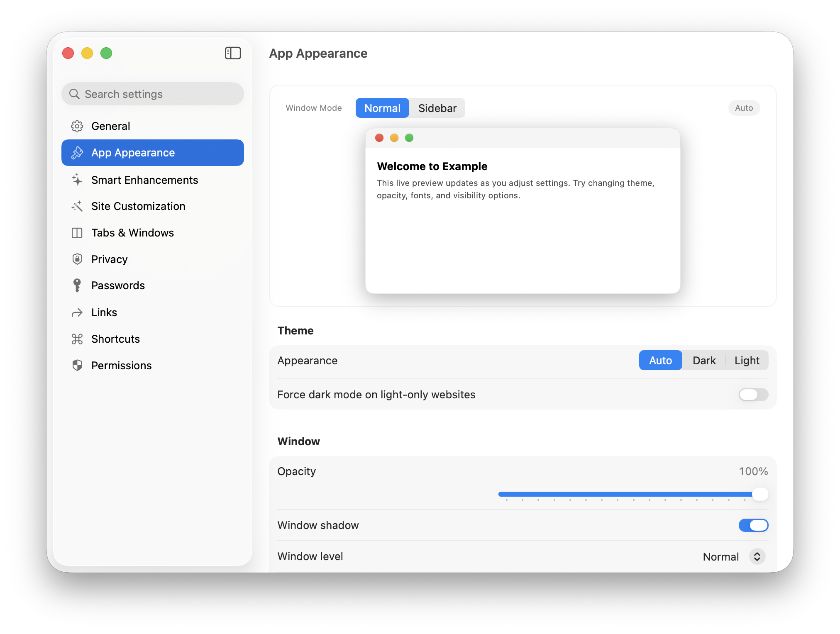Switch Window Mode to Sidebar
Image resolution: width=840 pixels, height=634 pixels.
pyautogui.click(x=437, y=108)
